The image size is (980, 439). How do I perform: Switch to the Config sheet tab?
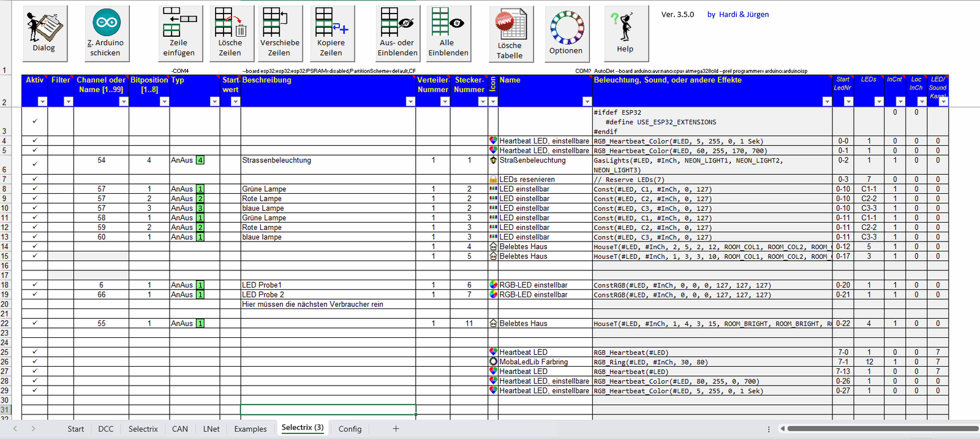point(350,429)
